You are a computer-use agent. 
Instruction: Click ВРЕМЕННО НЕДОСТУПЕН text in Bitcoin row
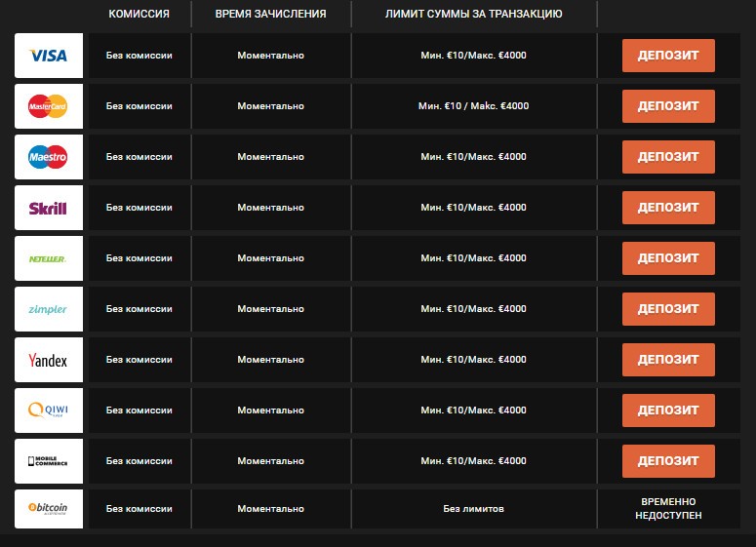[668, 508]
